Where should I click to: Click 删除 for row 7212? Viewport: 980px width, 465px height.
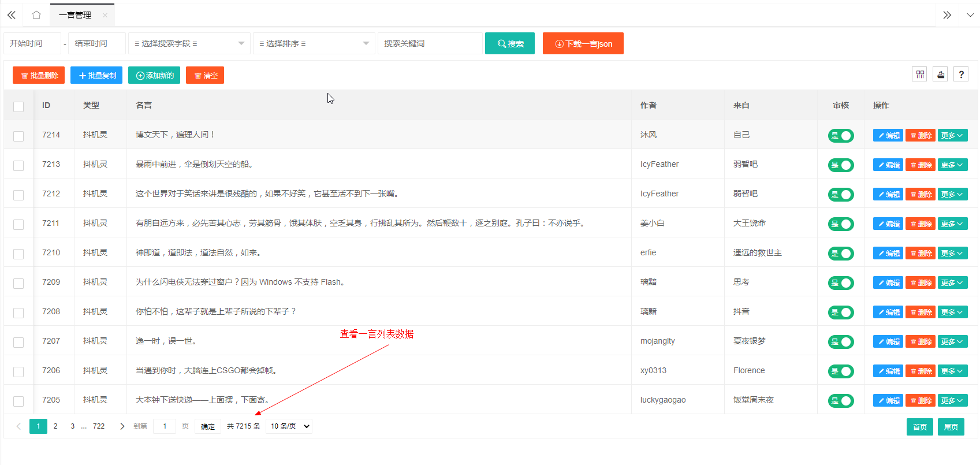coord(921,194)
